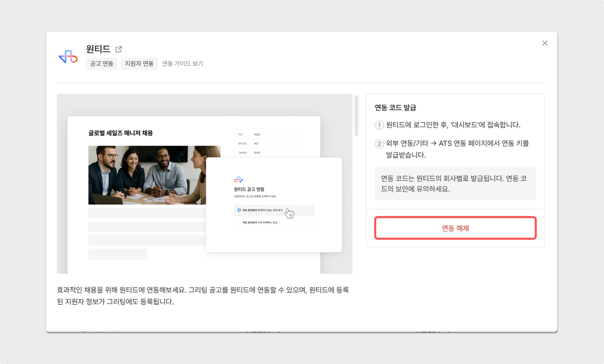Viewport: 604px width, 364px height.
Task: Click the 원티드 title text
Action: tap(98, 49)
